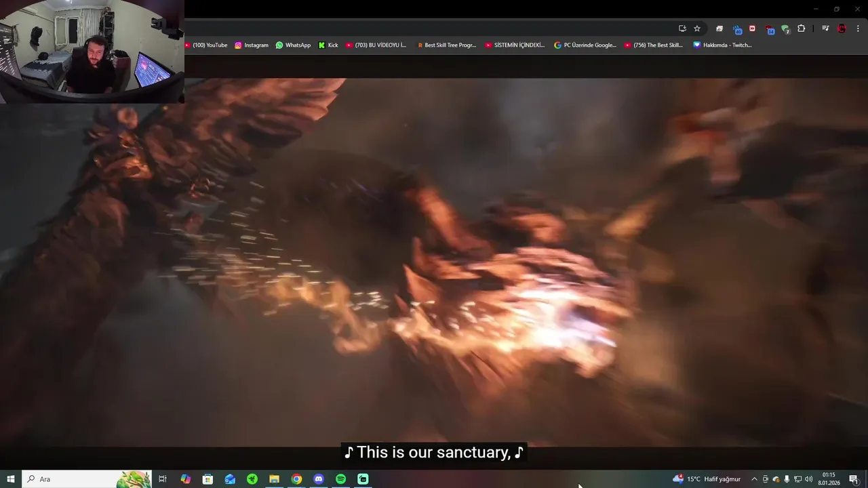Click the microphone tray icon
868x488 pixels.
pos(787,479)
